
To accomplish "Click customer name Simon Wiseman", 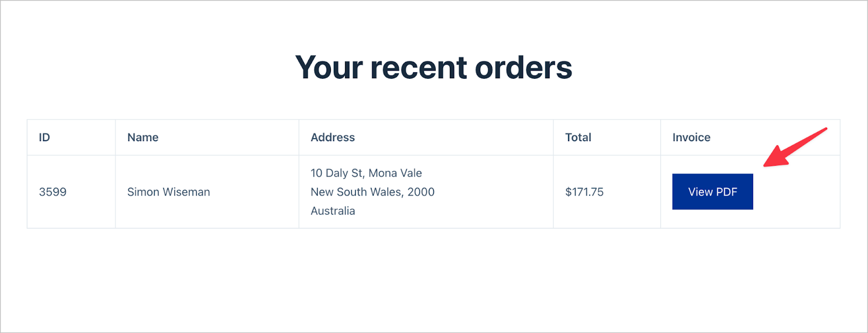I will pyautogui.click(x=169, y=192).
